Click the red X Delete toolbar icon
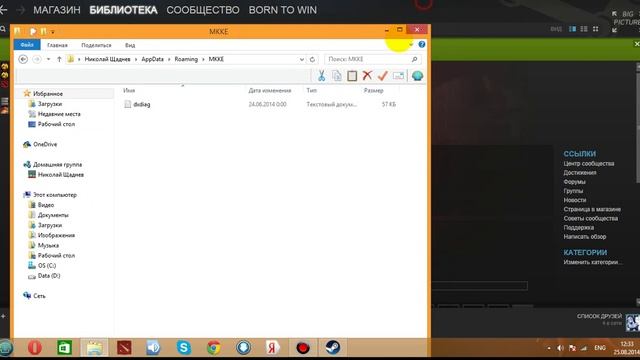The width and height of the screenshot is (640, 360). point(367,75)
